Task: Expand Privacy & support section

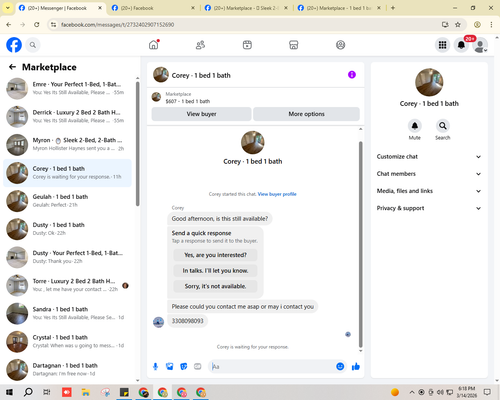Action: point(429,208)
